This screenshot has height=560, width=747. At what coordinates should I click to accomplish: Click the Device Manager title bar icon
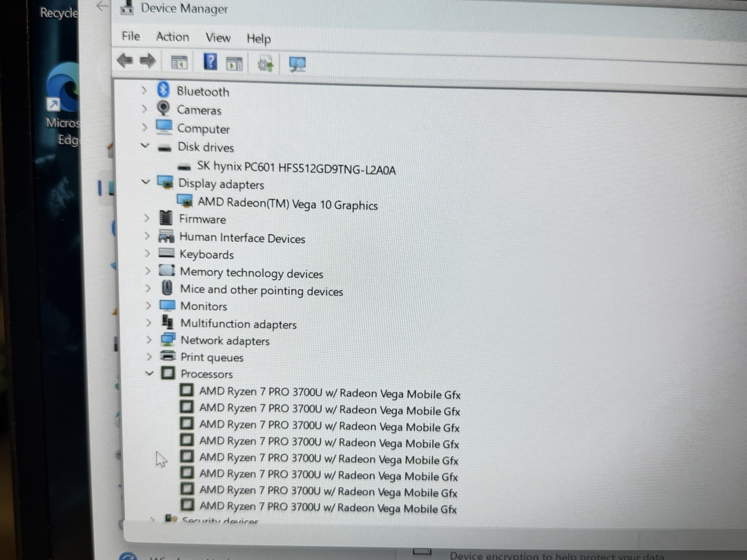[127, 8]
